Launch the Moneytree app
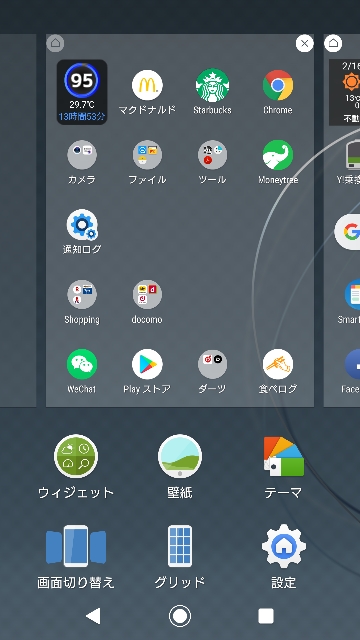The width and height of the screenshot is (360, 640). (278, 155)
